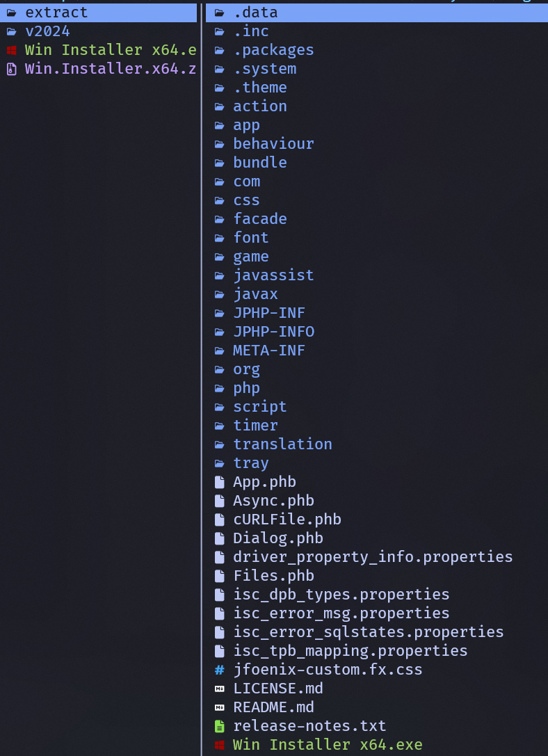This screenshot has width=548, height=756.
Task: Click the green text file icon for release-notes.txt
Action: coord(219,726)
